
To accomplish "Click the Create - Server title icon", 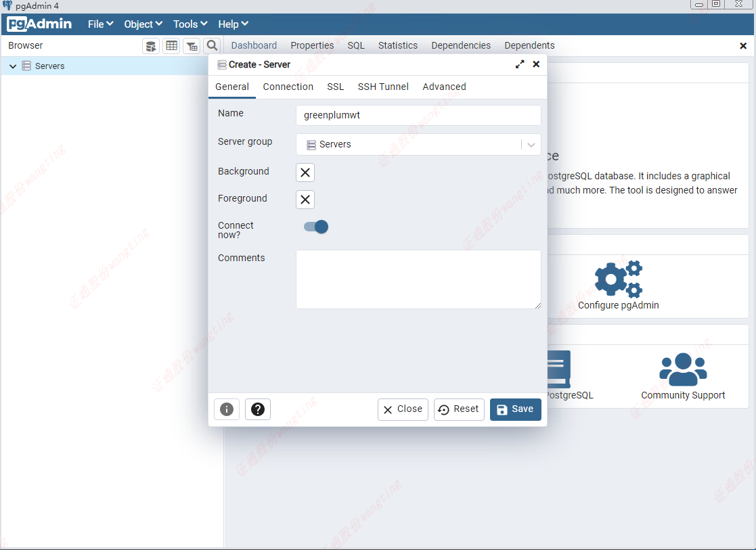I will click(x=222, y=64).
